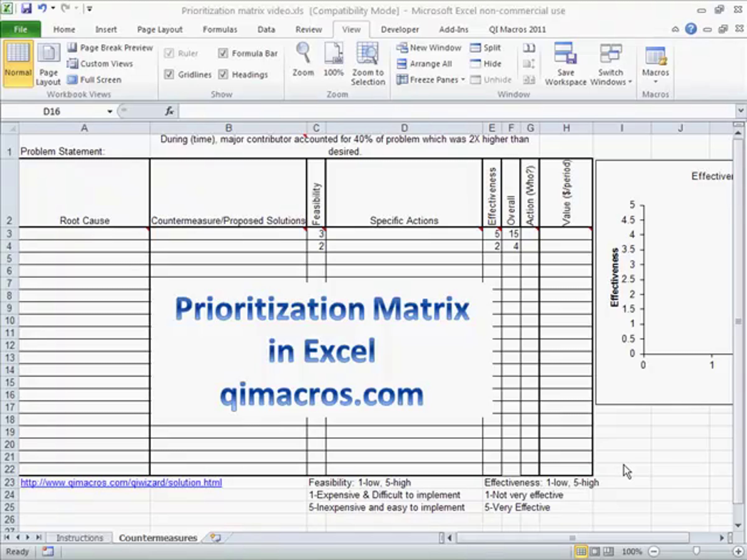
Task: Split the worksheet window
Action: 485,48
